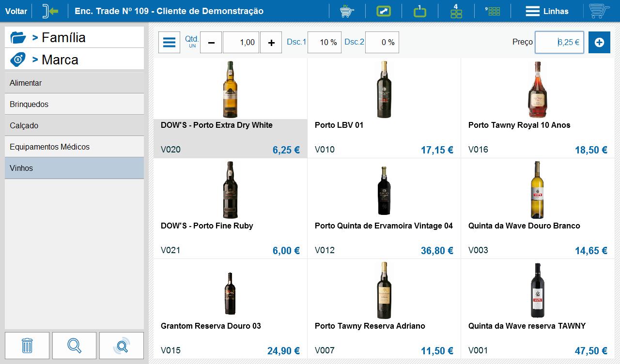Click the product name 'Grantom Reserva Douro 03'
The image size is (620, 364).
tap(211, 326)
